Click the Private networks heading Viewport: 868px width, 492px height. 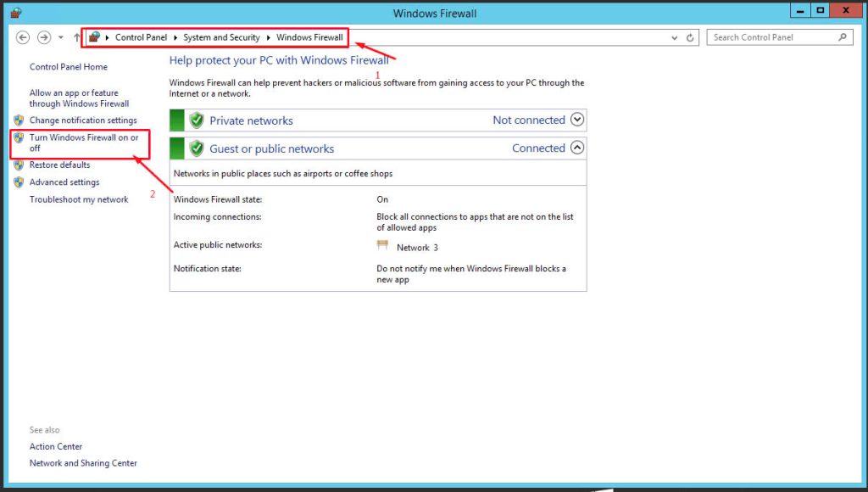coord(251,120)
